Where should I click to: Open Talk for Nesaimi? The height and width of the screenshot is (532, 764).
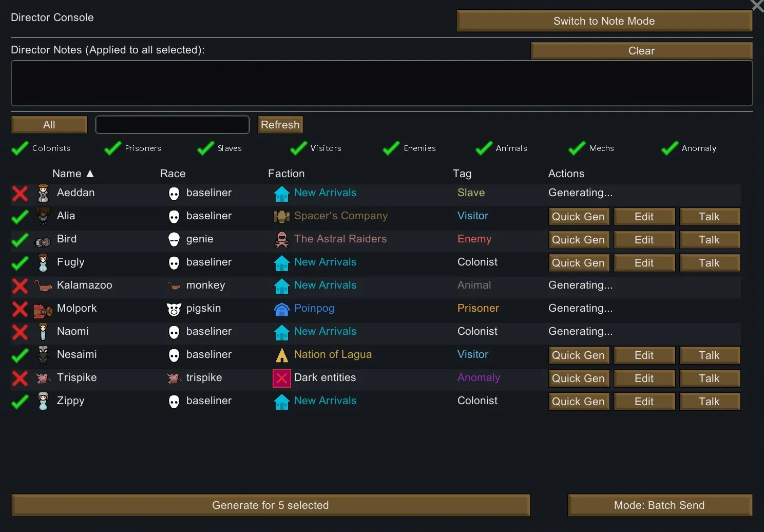click(x=710, y=355)
